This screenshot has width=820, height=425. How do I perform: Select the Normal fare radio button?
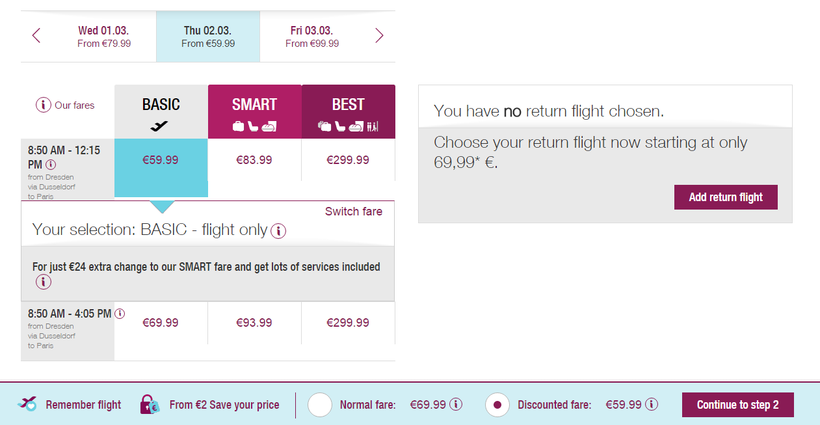point(320,405)
